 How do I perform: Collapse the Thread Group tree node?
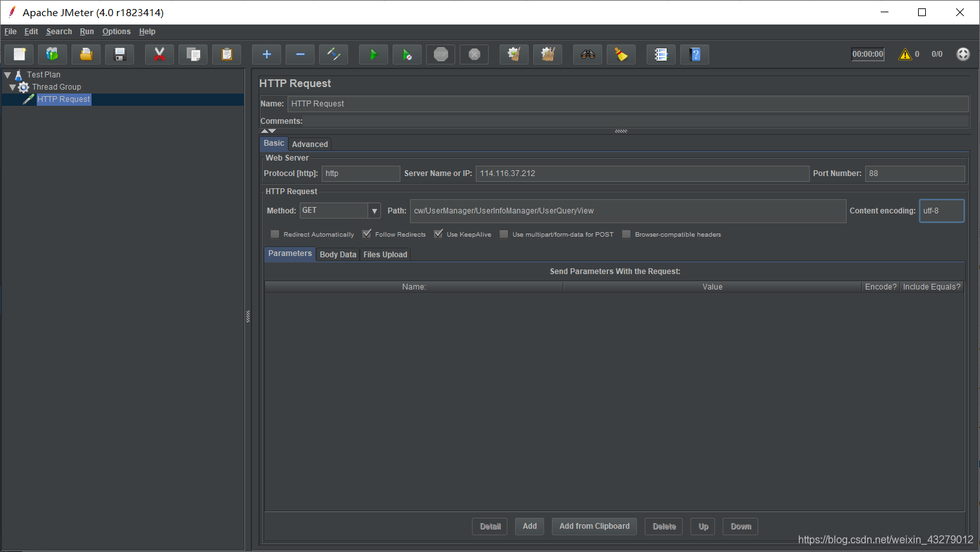(13, 87)
